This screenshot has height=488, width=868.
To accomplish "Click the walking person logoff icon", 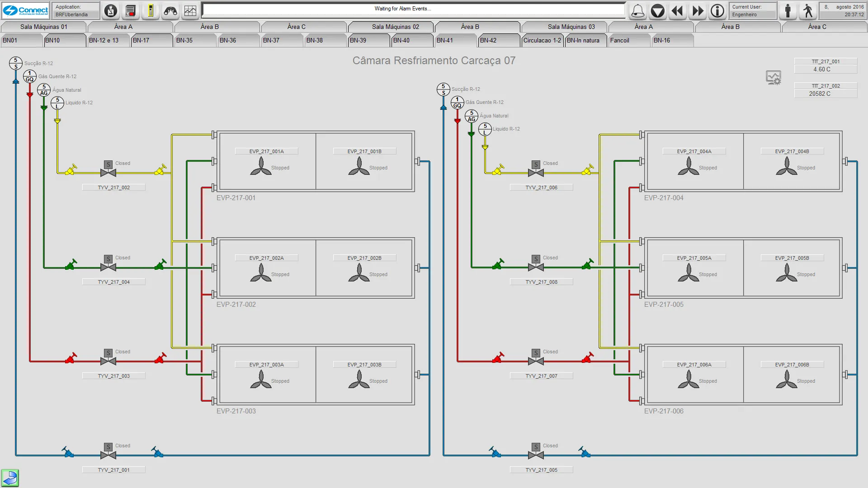I will point(808,11).
